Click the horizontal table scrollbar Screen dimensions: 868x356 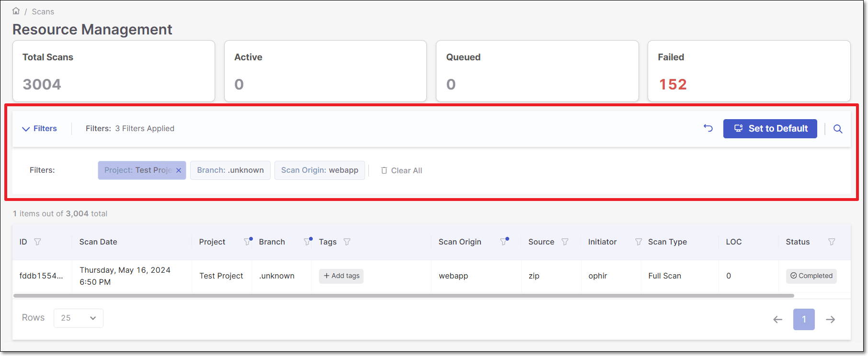tap(403, 296)
